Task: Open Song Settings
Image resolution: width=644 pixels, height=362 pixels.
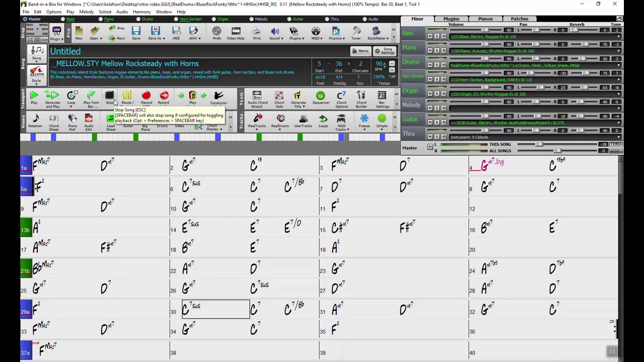Action: 385,51
